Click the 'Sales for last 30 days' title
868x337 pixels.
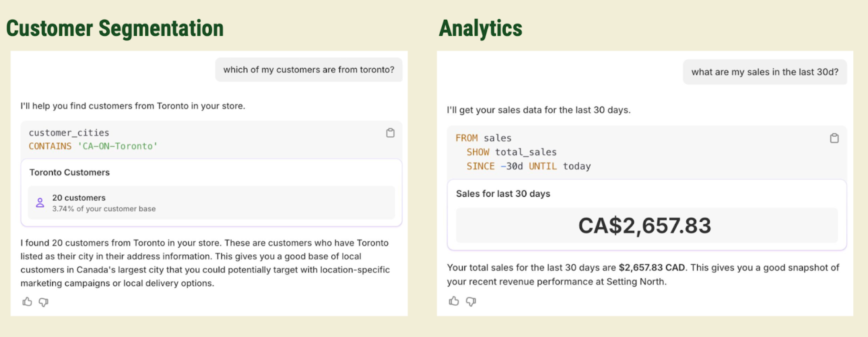tap(503, 194)
